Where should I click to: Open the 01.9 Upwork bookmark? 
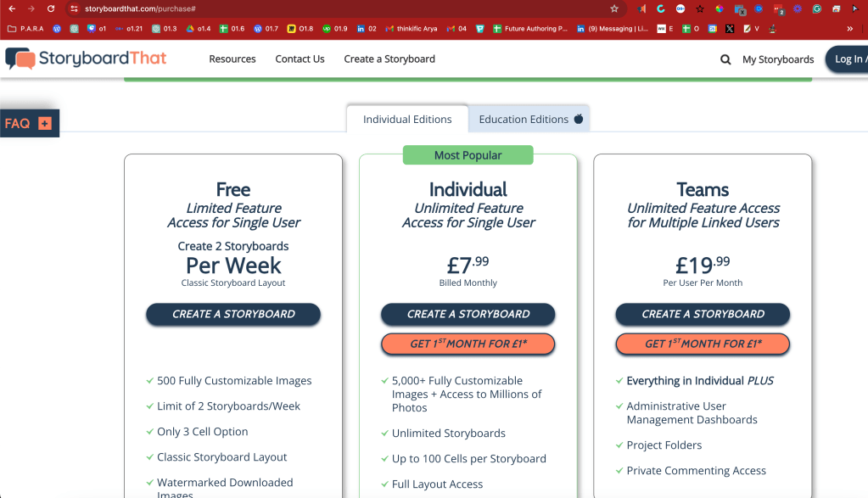[x=335, y=29]
